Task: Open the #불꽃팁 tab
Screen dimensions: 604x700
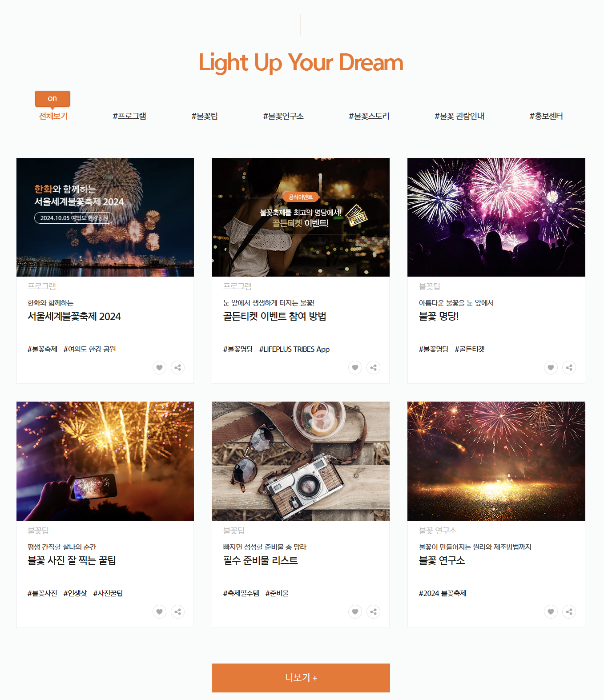Action: (205, 116)
